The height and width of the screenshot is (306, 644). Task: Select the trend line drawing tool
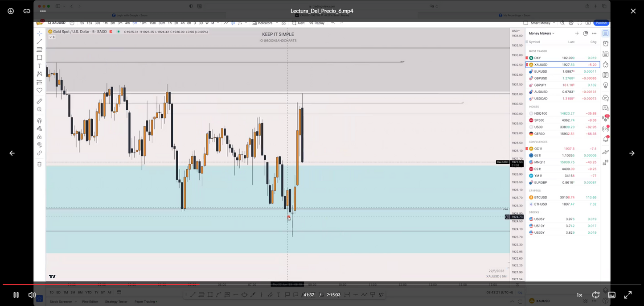point(39,41)
